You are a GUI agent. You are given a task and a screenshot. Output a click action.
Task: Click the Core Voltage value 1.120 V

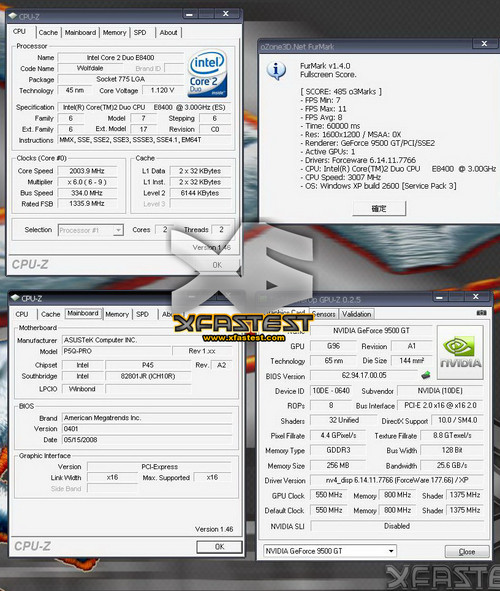click(x=162, y=90)
